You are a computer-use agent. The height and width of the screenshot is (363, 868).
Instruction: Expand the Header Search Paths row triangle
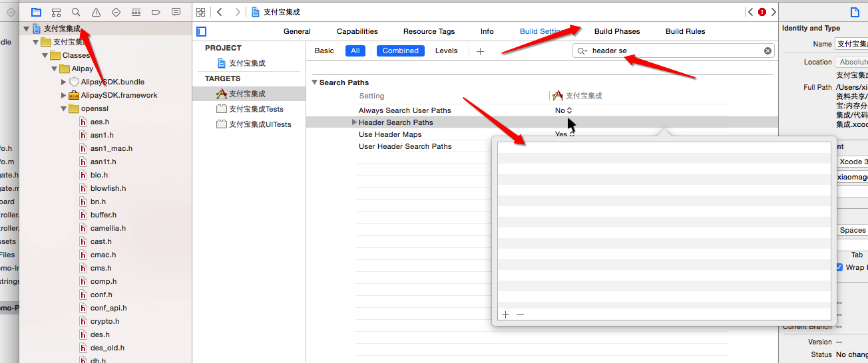354,122
